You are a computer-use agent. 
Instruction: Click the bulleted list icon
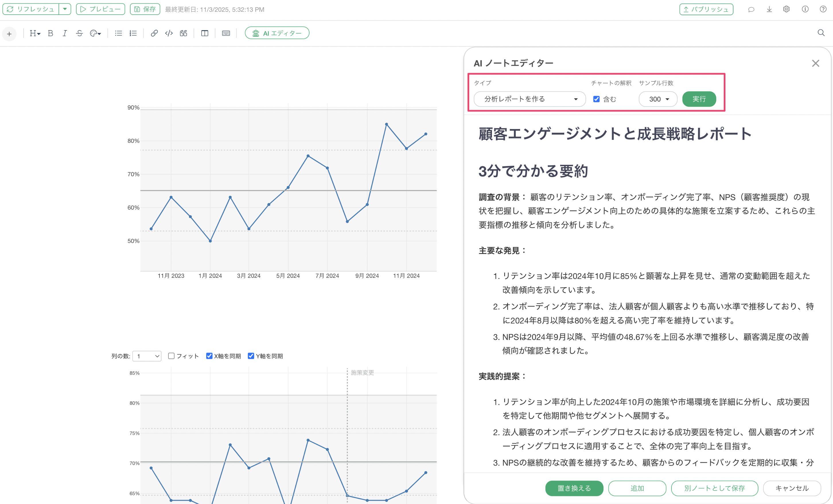click(118, 33)
